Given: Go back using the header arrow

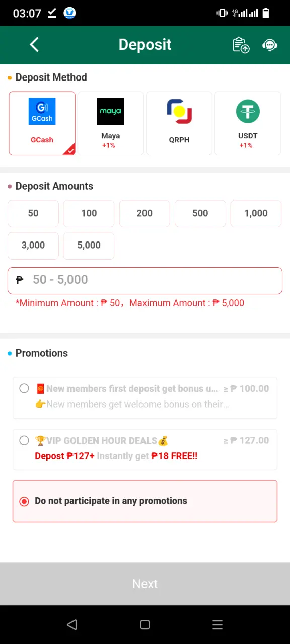Looking at the screenshot, I should [34, 45].
